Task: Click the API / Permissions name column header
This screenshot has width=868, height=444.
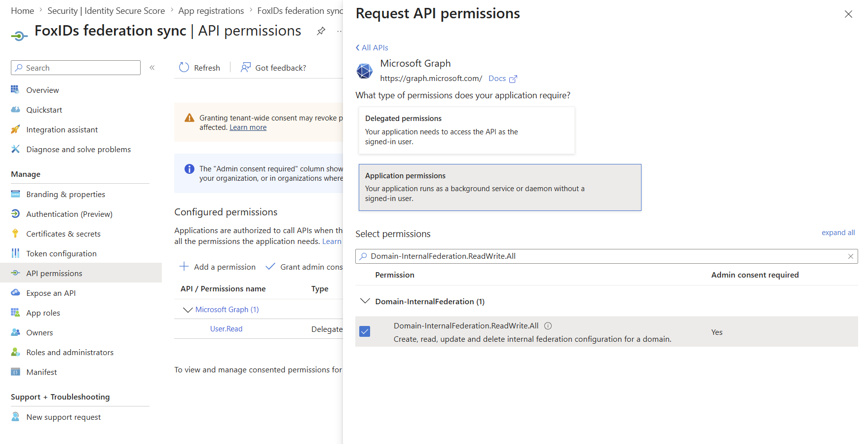Action: (x=223, y=289)
